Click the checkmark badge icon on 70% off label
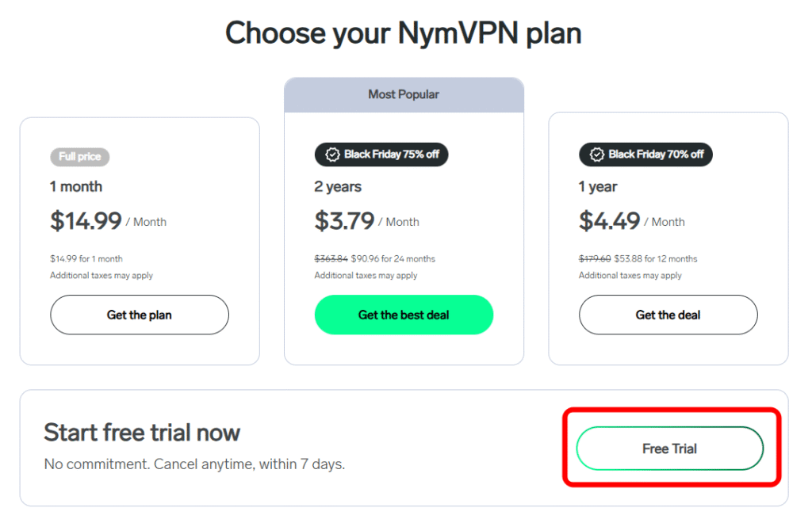 click(597, 155)
